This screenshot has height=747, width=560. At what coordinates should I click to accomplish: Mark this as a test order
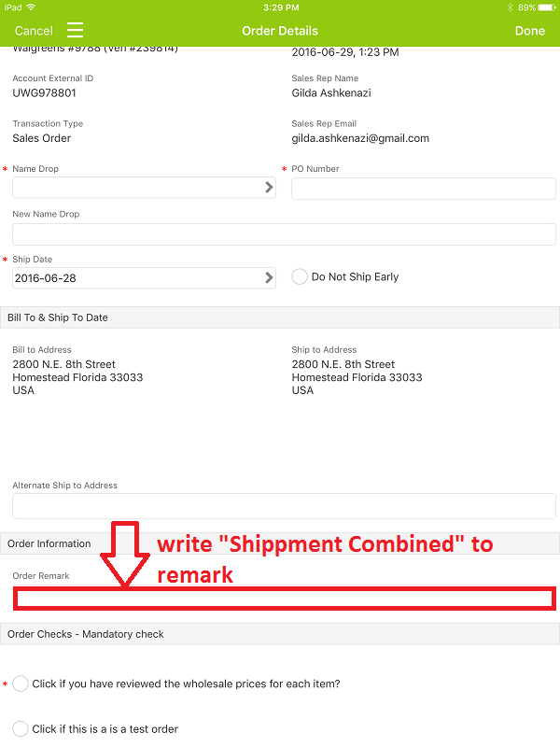pyautogui.click(x=21, y=729)
